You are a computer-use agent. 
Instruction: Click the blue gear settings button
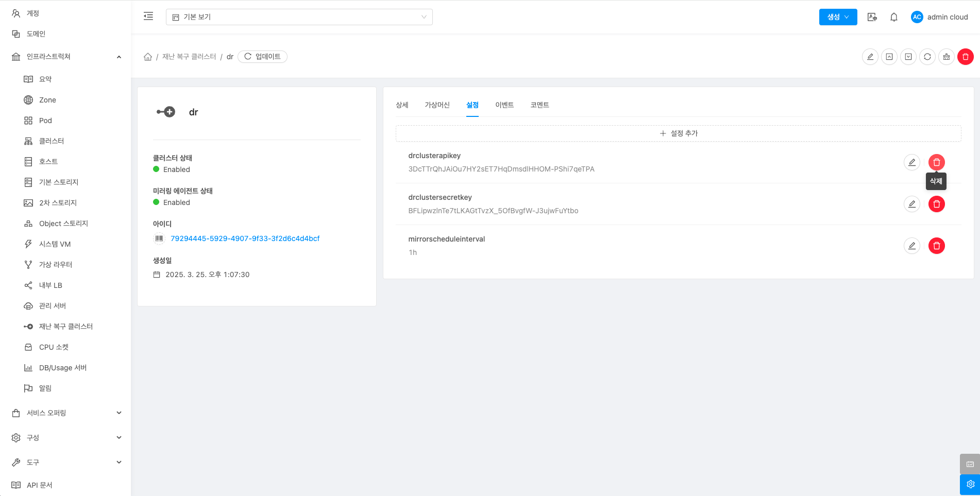click(970, 484)
